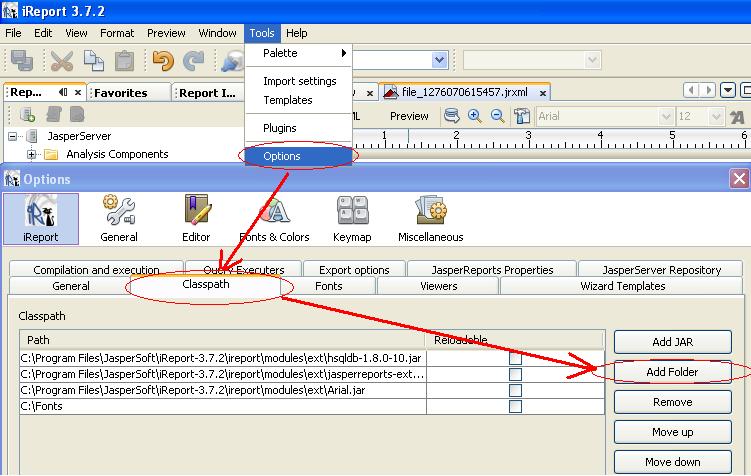This screenshot has width=751, height=476.
Task: Open the Fonts & Colors options category
Action: [274, 219]
